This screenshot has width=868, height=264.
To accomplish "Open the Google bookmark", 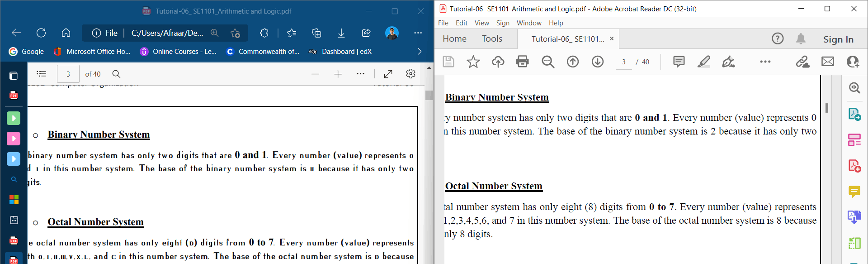I will click(27, 52).
